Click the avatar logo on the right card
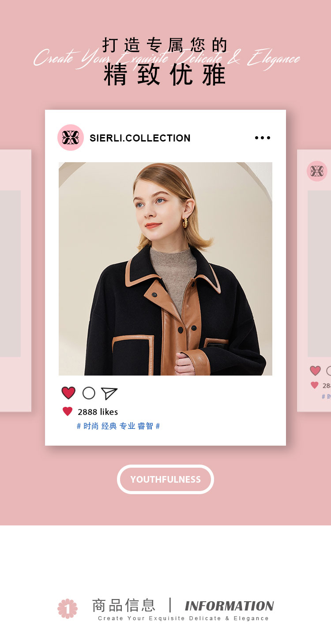 coord(317,171)
